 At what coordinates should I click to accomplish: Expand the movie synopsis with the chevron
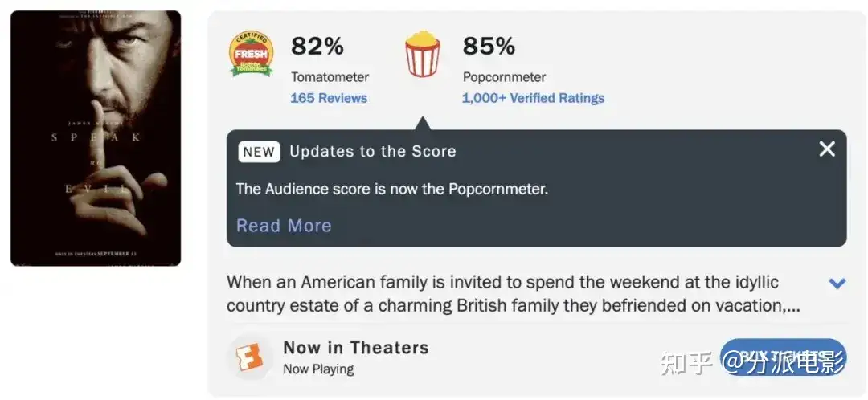click(x=837, y=284)
